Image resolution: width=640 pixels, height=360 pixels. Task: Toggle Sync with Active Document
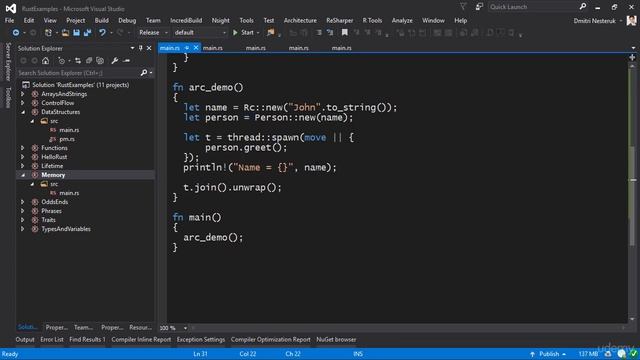coord(78,61)
